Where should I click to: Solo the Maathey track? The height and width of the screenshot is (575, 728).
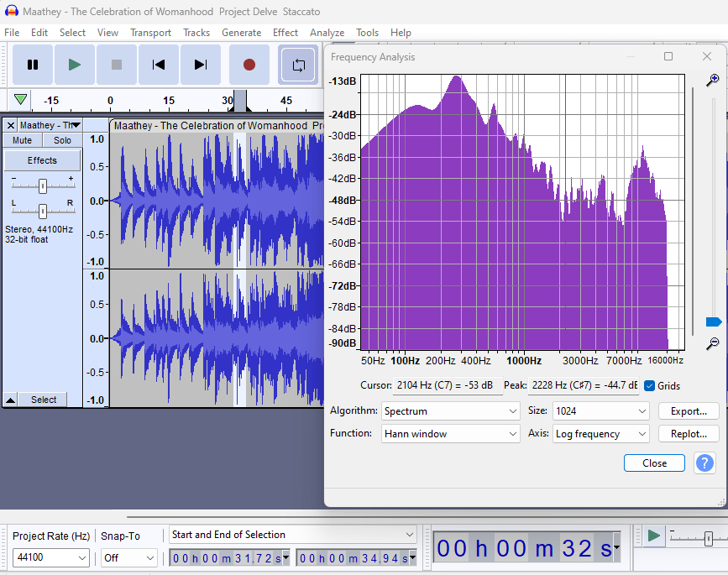pyautogui.click(x=62, y=140)
